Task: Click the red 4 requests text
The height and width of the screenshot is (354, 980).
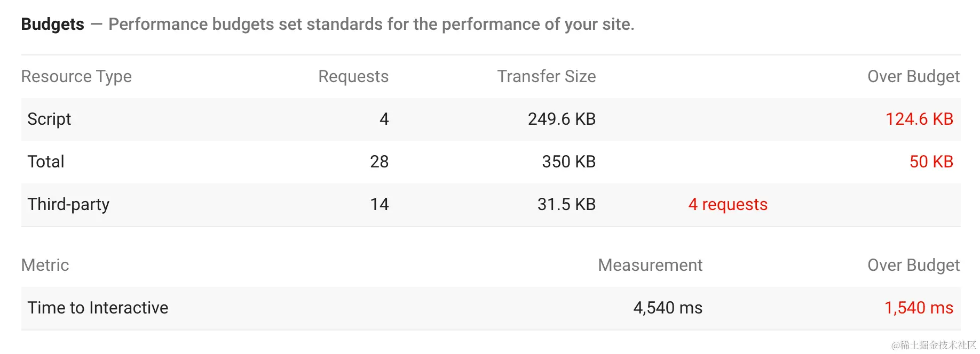Action: 728,205
